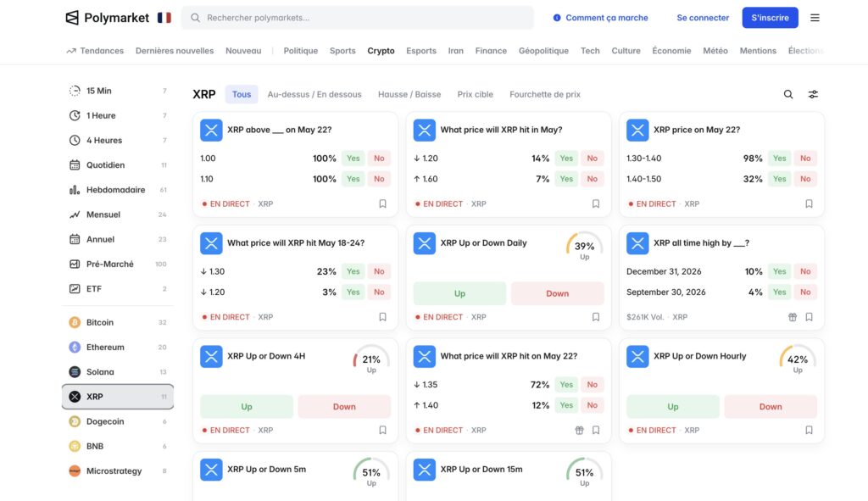
Task: Click Yes for ↑ 1.60 in May card
Action: [566, 179]
